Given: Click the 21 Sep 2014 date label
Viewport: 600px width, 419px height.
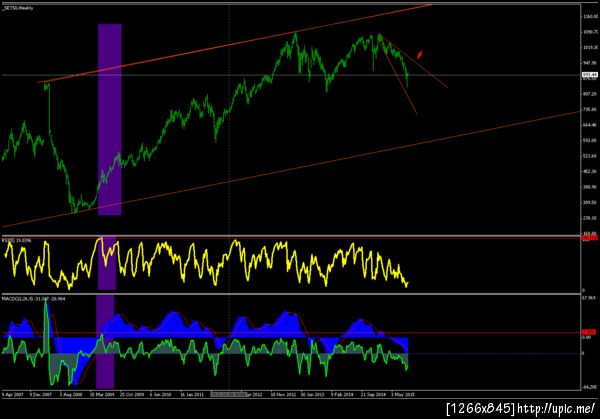Looking at the screenshot, I should pos(373,394).
